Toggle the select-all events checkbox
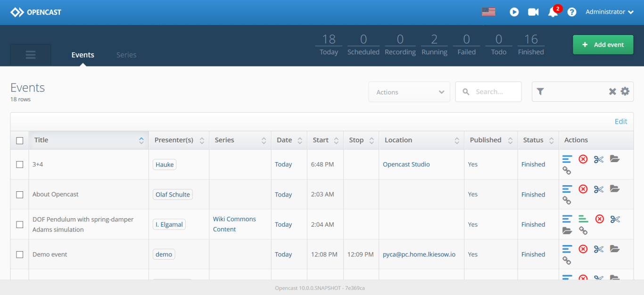The height and width of the screenshot is (295, 644). coord(20,140)
